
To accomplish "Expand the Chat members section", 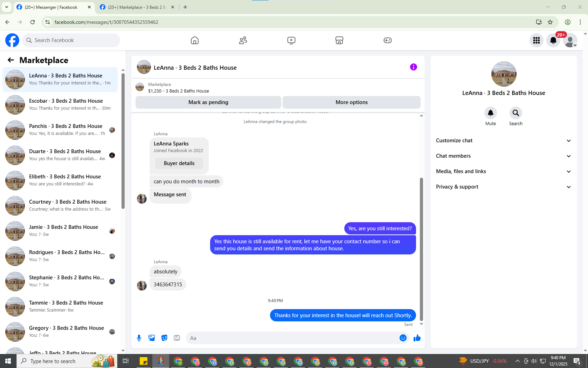I will point(504,156).
